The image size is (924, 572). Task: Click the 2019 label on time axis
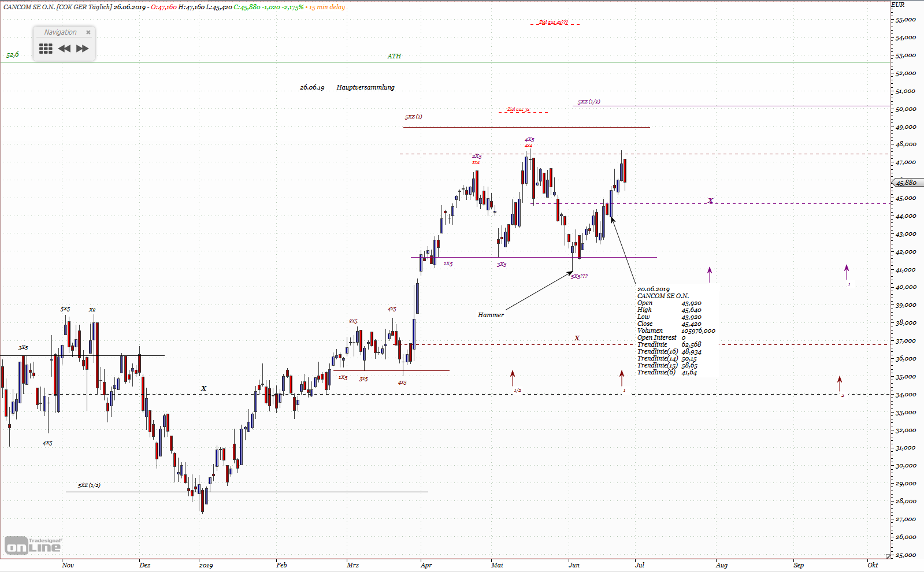(x=206, y=565)
